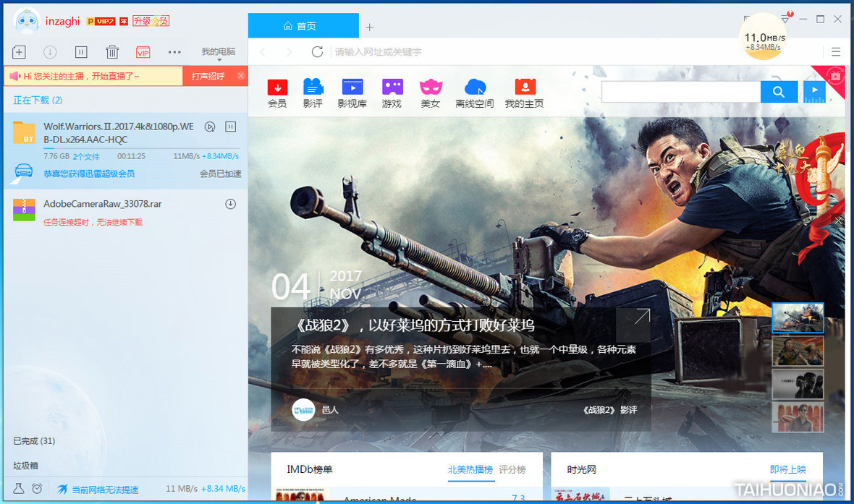The width and height of the screenshot is (854, 504).
Task: Click the 打声招呼 button in the notification
Action: coord(208,76)
